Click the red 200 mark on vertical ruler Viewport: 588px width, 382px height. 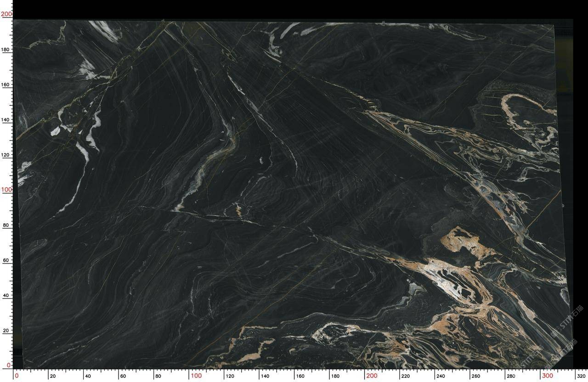6,14
